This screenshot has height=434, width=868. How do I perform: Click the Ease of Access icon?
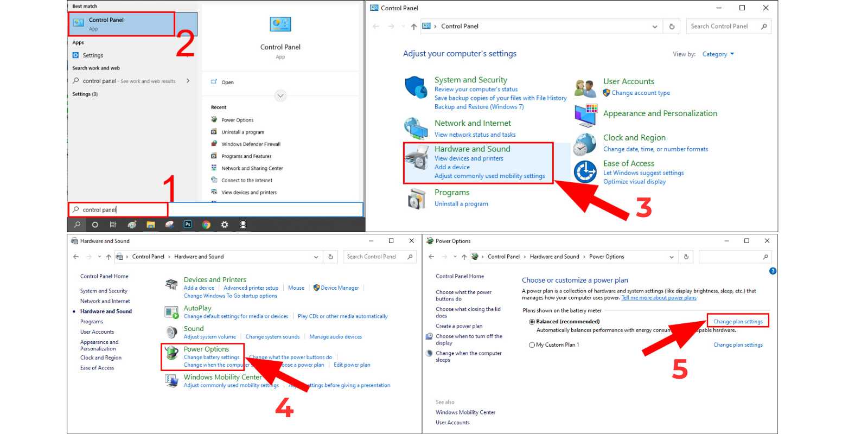coord(585,172)
